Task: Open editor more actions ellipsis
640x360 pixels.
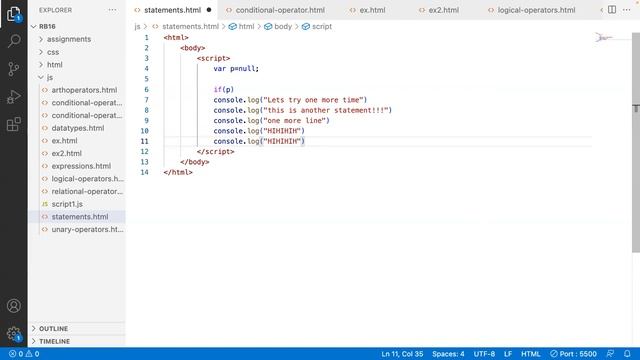Action: coord(627,10)
